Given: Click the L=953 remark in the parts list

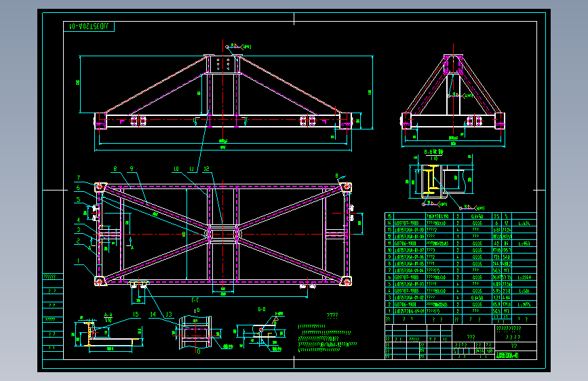Looking at the screenshot, I should click(524, 243).
